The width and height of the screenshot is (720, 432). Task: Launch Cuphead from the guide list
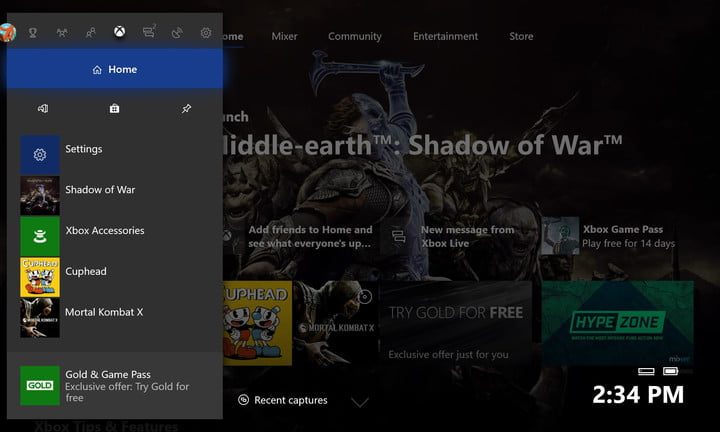[115, 277]
